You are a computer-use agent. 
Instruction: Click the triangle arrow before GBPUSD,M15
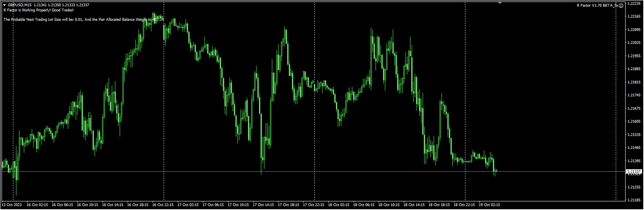click(x=4, y=5)
